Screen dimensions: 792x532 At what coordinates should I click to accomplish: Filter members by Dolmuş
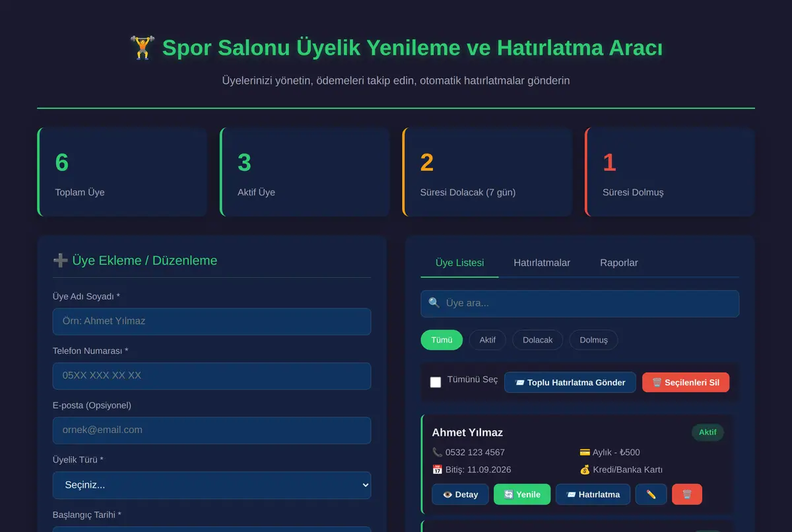[593, 340]
